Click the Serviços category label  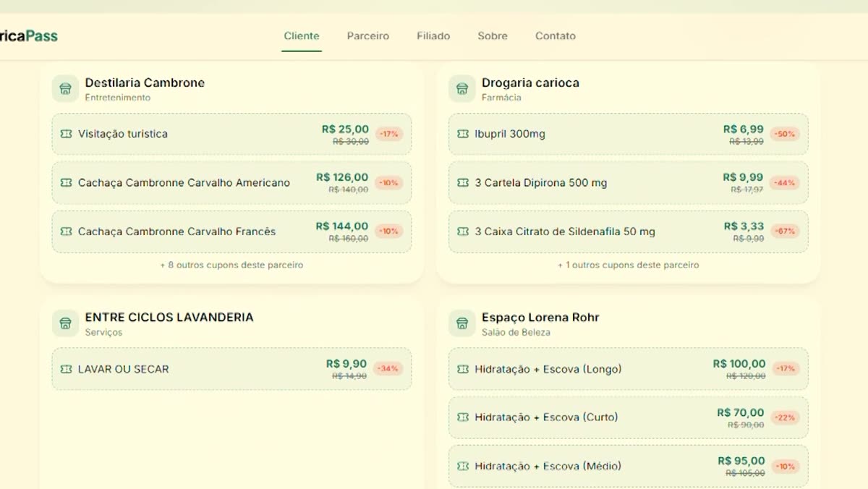(103, 333)
